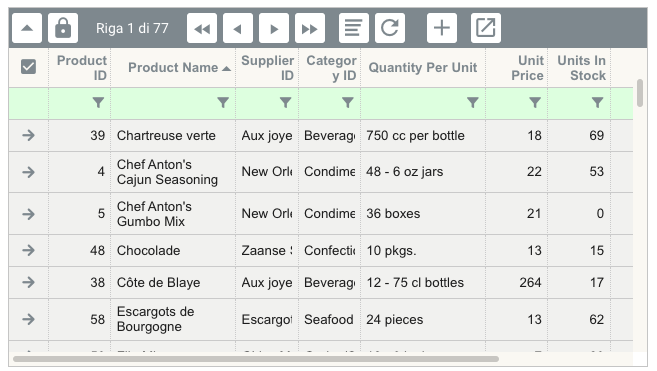Open the Product Name column filter
This screenshot has height=371, width=657.
[x=223, y=102]
